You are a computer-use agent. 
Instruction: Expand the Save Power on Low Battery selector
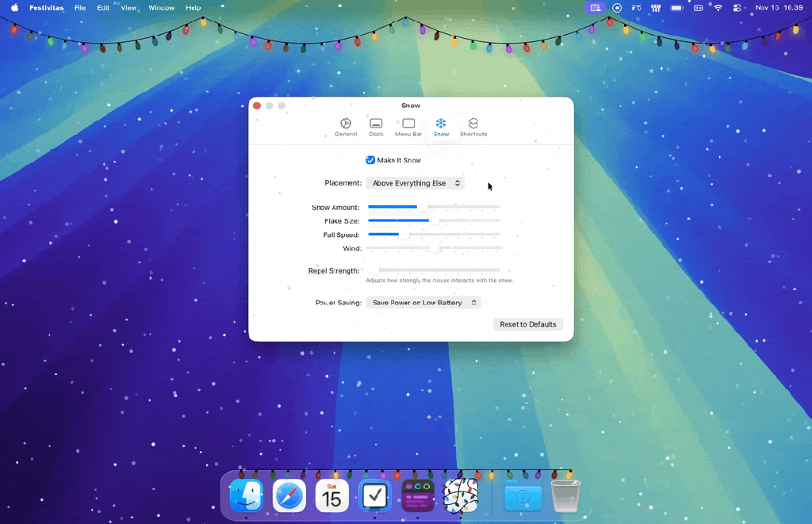[423, 302]
